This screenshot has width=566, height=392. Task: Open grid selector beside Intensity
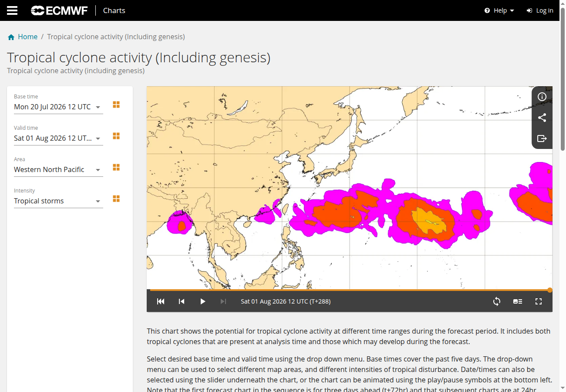116,199
